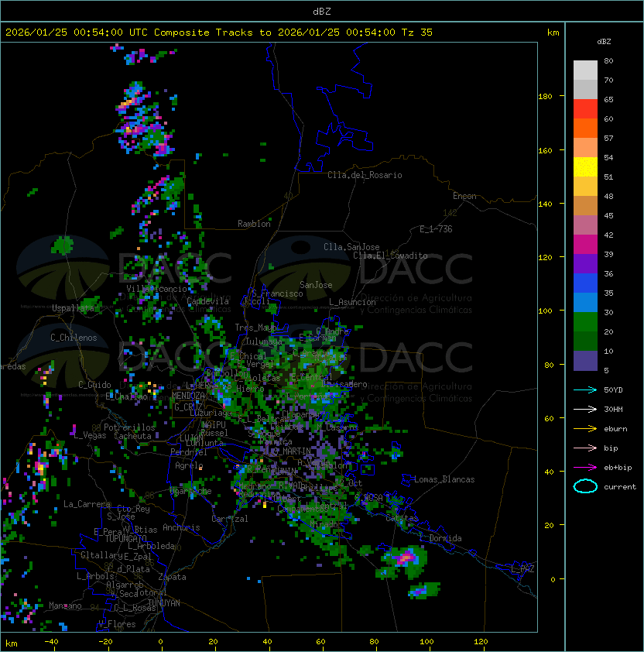Image resolution: width=644 pixels, height=652 pixels.
Task: Click the Lomas_Blancas label
Action: coord(444,479)
